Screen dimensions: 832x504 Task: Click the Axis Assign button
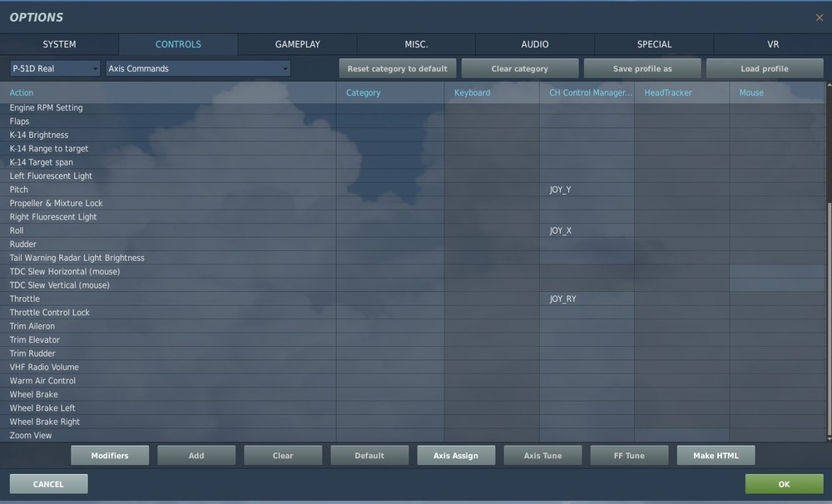[x=456, y=455]
